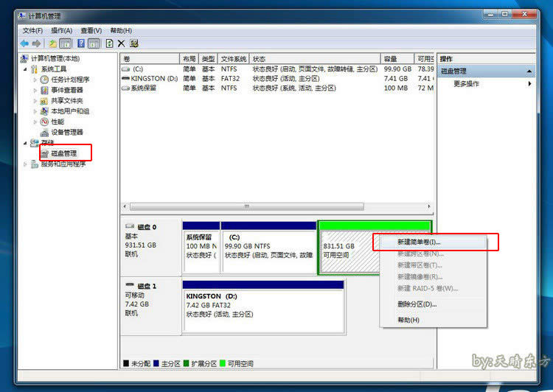Open the 查看(V) menu
The width and height of the screenshot is (553, 392).
tap(91, 30)
